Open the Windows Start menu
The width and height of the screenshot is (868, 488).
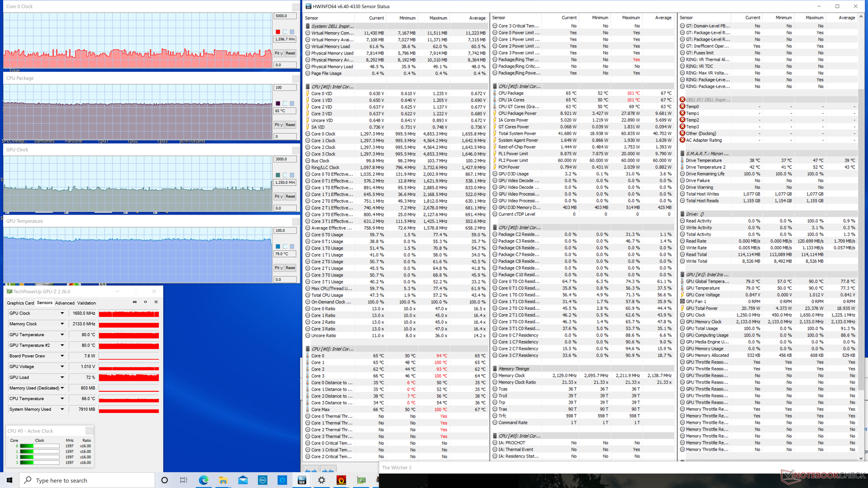9,480
